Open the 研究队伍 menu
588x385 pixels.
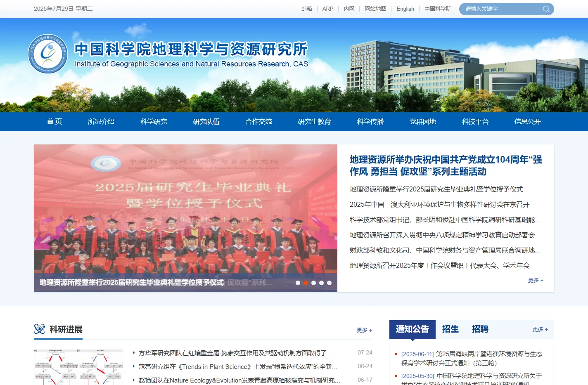pyautogui.click(x=206, y=121)
